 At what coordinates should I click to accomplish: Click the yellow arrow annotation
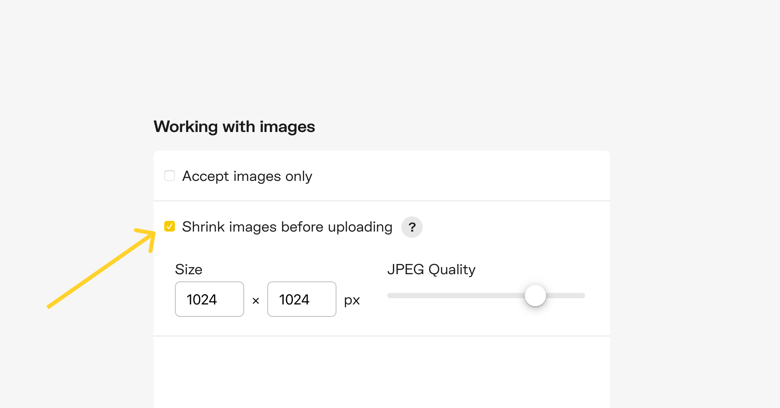point(102,268)
